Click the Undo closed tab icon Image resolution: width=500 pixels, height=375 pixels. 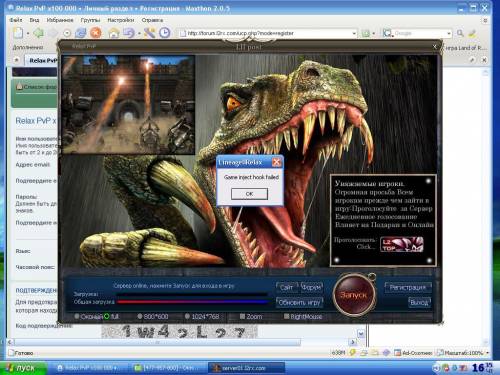pos(128,33)
